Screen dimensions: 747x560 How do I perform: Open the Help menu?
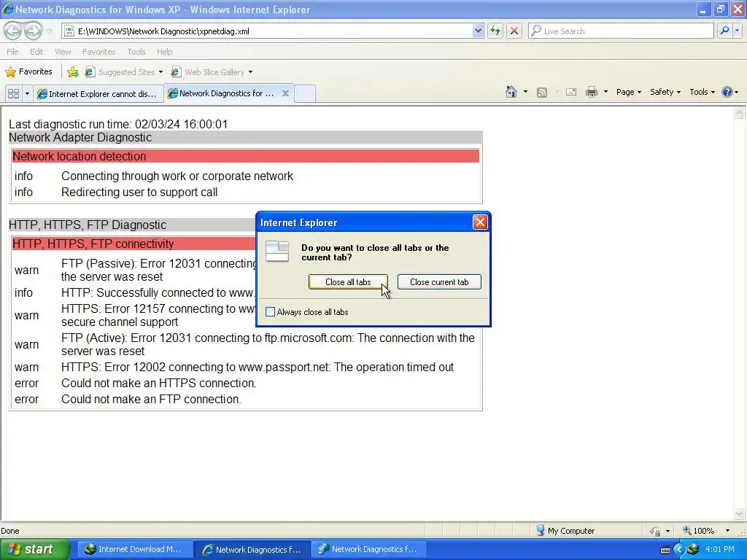[164, 52]
